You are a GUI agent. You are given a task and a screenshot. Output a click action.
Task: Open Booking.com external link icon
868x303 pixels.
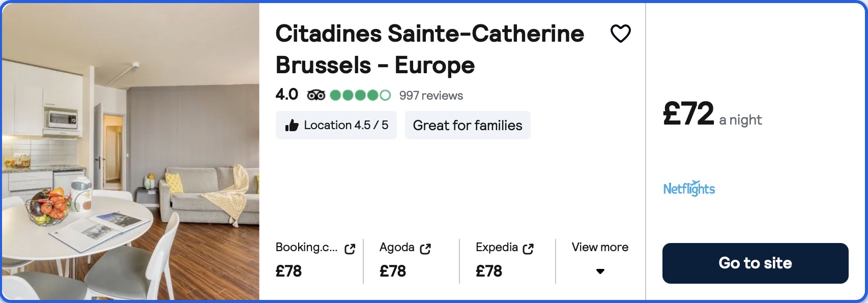click(350, 249)
